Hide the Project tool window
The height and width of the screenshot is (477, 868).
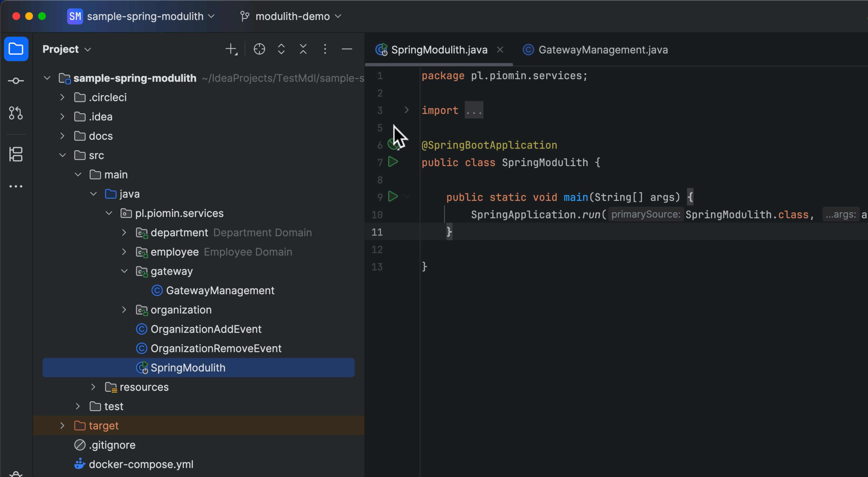347,49
